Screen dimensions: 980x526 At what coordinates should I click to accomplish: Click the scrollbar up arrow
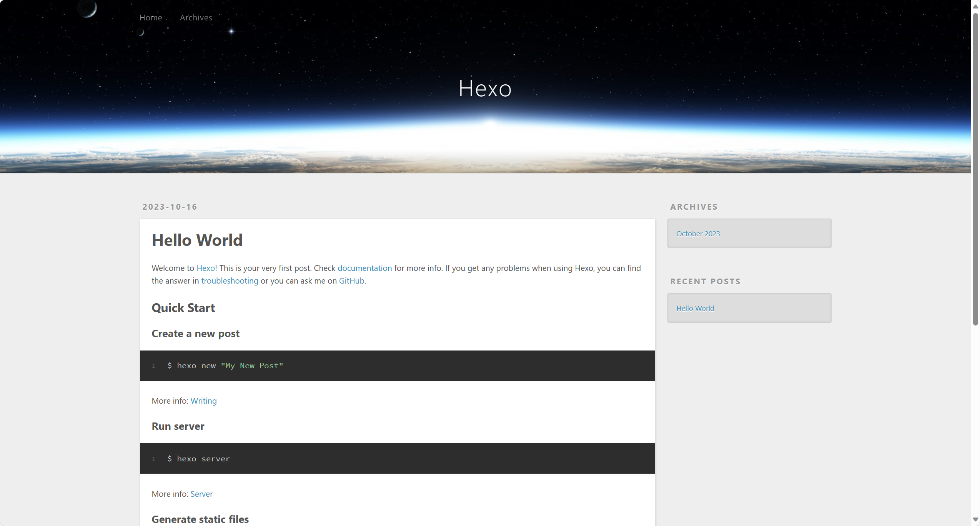[975, 6]
